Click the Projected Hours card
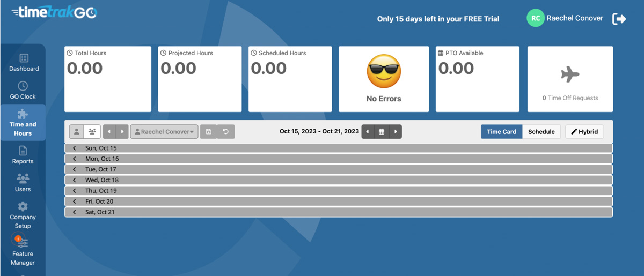This screenshot has height=276, width=644. [x=200, y=79]
